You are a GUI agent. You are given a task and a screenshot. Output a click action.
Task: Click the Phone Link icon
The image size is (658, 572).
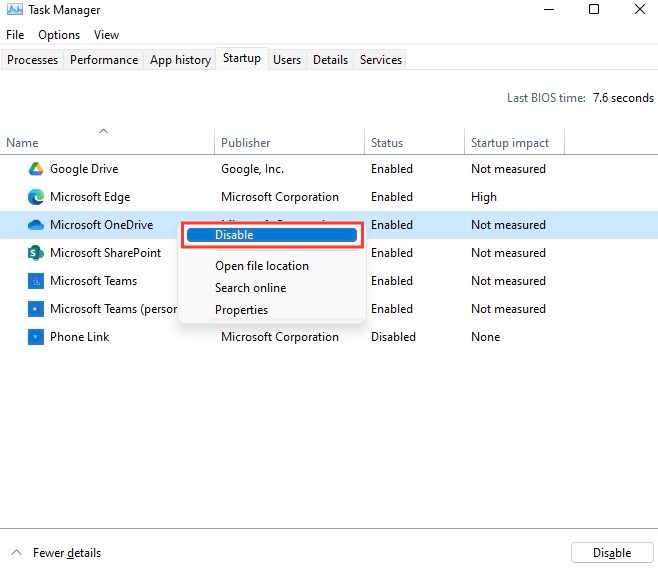pyautogui.click(x=36, y=337)
